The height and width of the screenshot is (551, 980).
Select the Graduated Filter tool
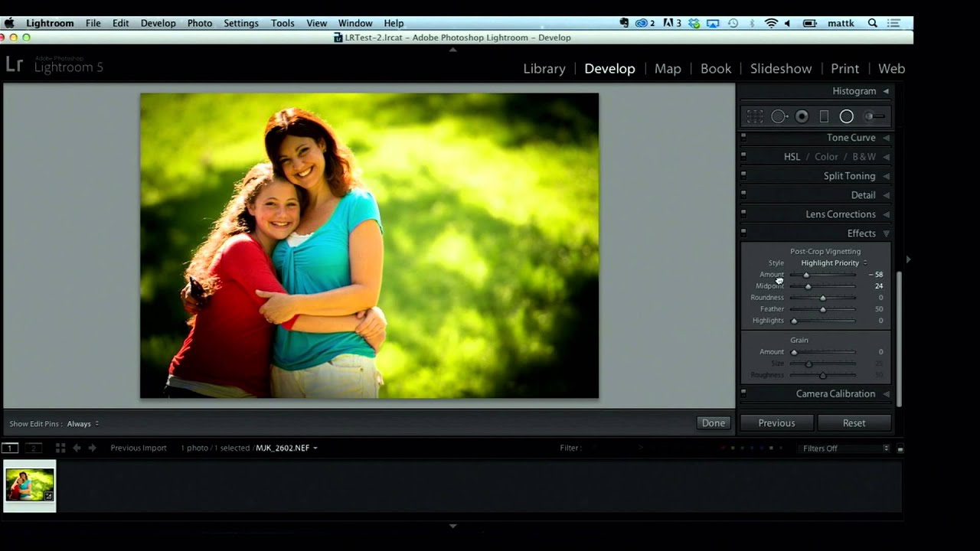(824, 116)
